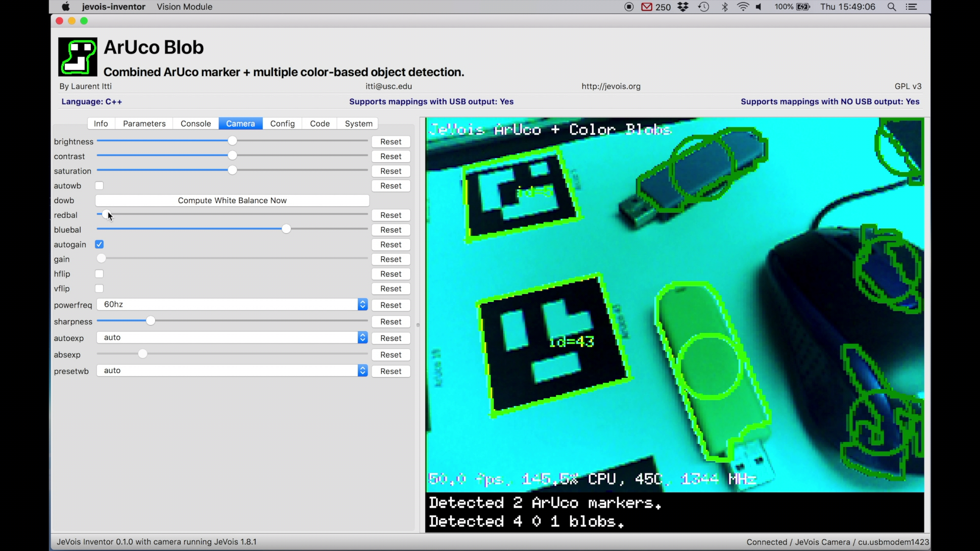This screenshot has width=980, height=551.
Task: Click the volume speaker icon
Action: pos(759,7)
